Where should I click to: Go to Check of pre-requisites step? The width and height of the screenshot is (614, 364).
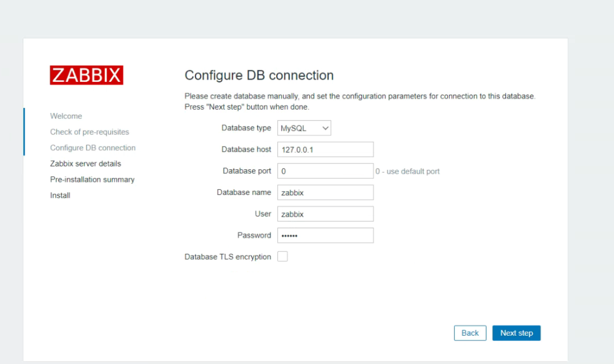(89, 132)
